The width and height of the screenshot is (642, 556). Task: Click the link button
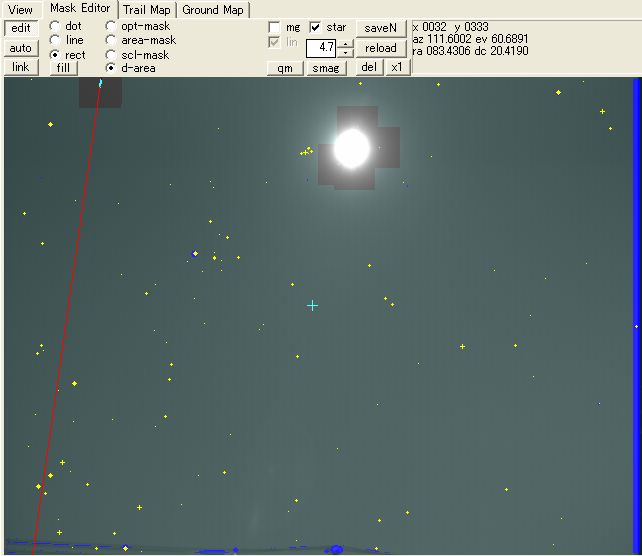[20, 67]
